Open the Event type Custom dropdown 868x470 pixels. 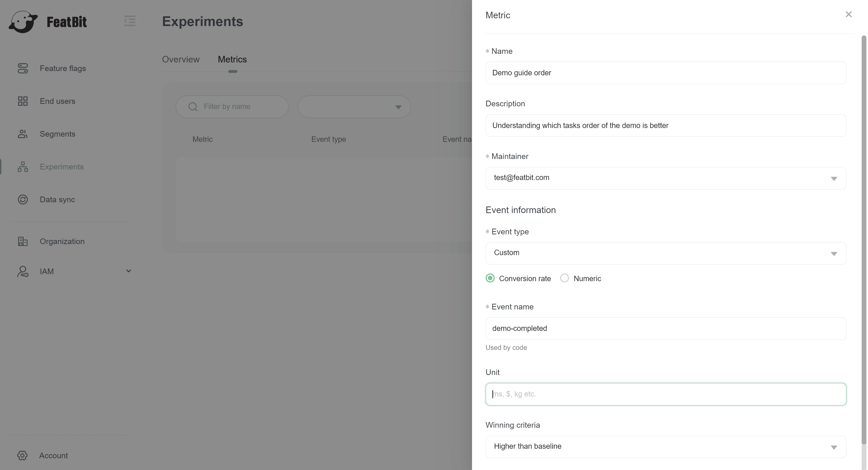coord(665,253)
